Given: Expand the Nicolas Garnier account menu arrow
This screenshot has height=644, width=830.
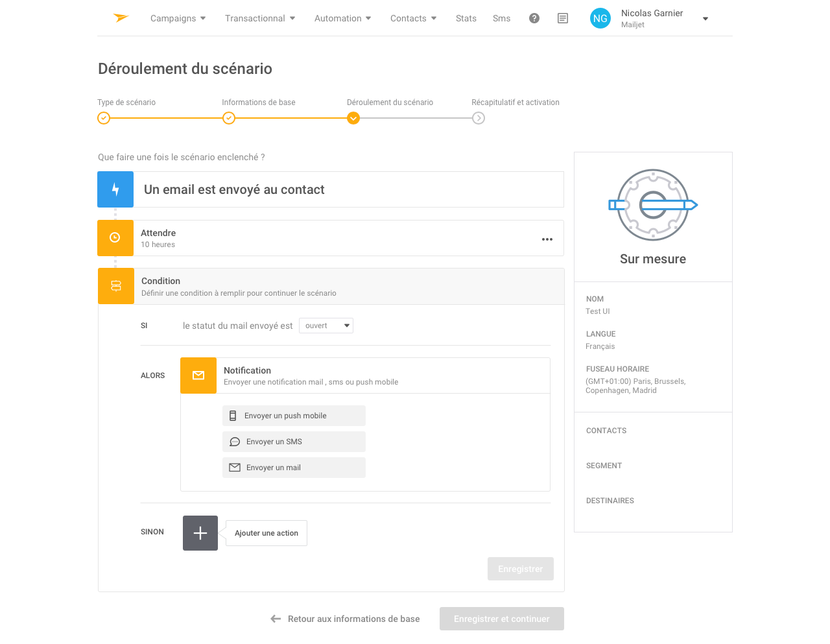Looking at the screenshot, I should pyautogui.click(x=705, y=19).
